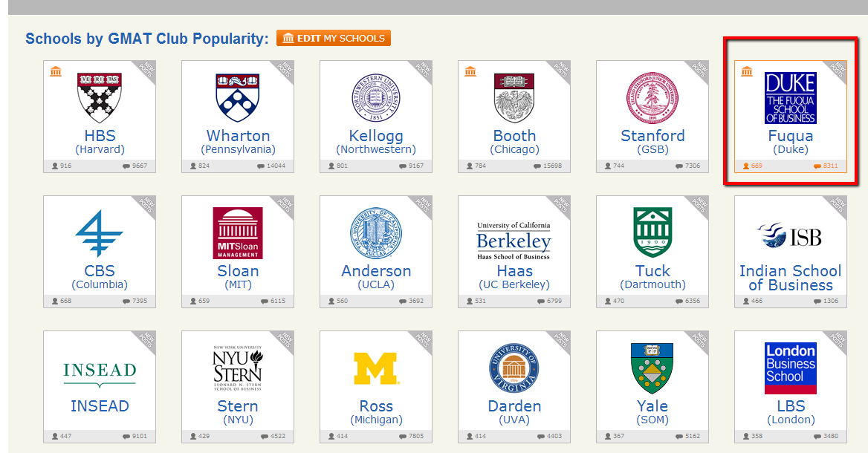
Task: Click the Harvard HBS shield logo
Action: pos(100,97)
